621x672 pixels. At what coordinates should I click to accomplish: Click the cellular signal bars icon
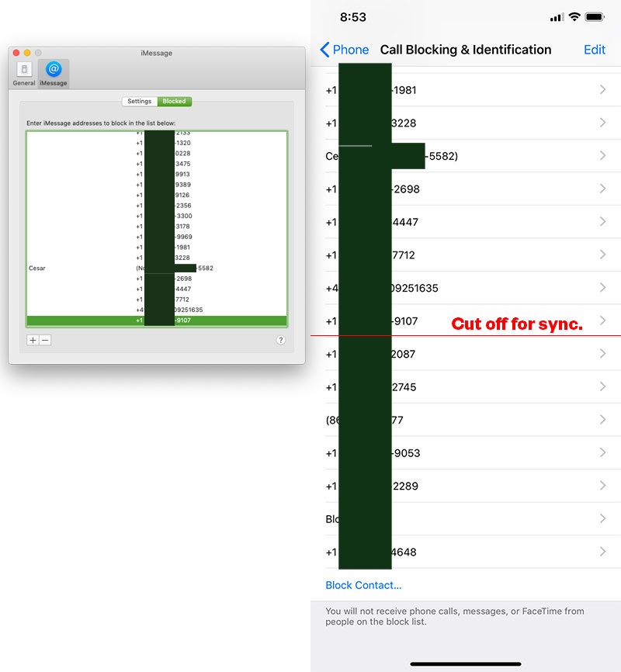coord(557,18)
